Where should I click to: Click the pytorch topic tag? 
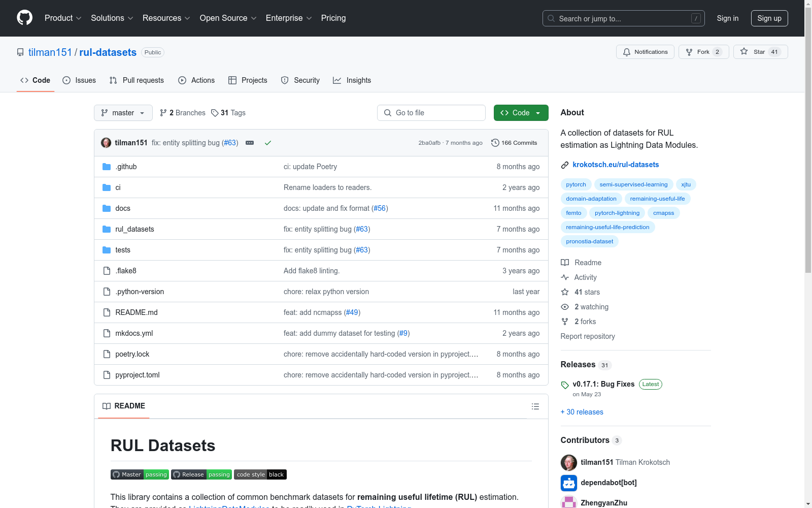576,184
